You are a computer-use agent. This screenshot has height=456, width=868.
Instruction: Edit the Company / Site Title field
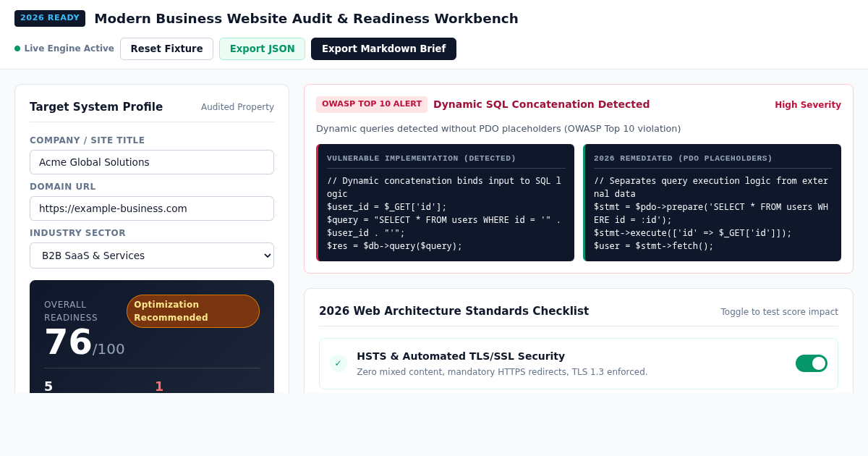coord(152,162)
